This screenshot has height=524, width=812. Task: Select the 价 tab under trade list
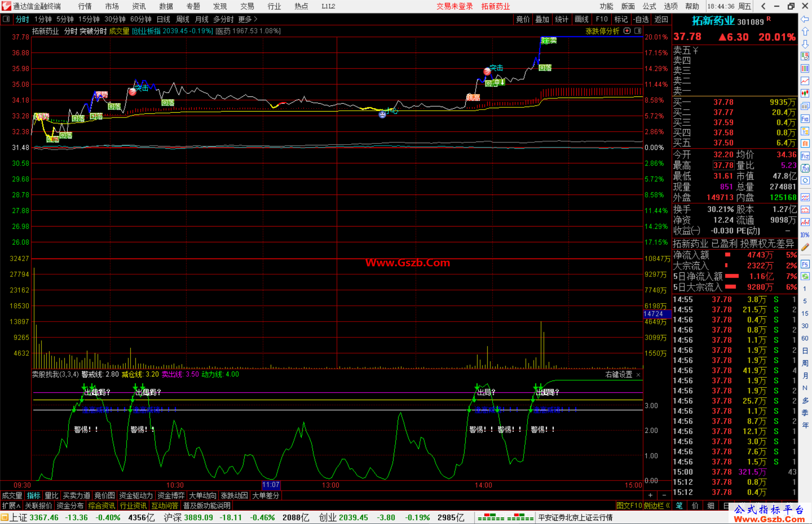695,506
